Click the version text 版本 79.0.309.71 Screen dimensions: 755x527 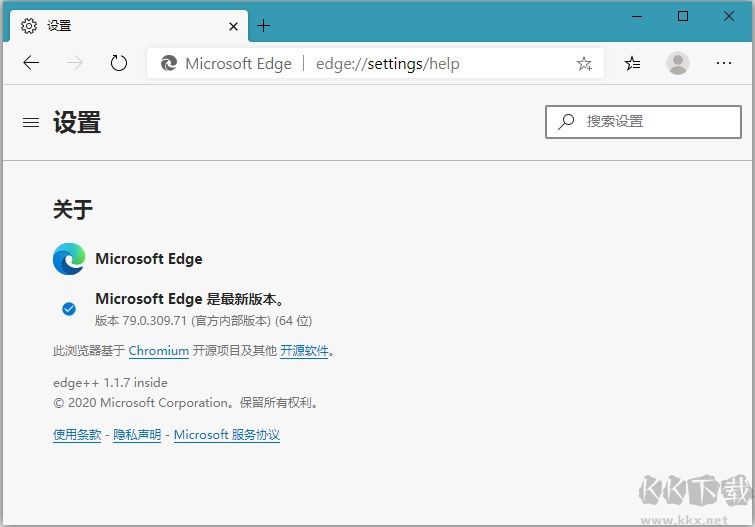[x=203, y=320]
